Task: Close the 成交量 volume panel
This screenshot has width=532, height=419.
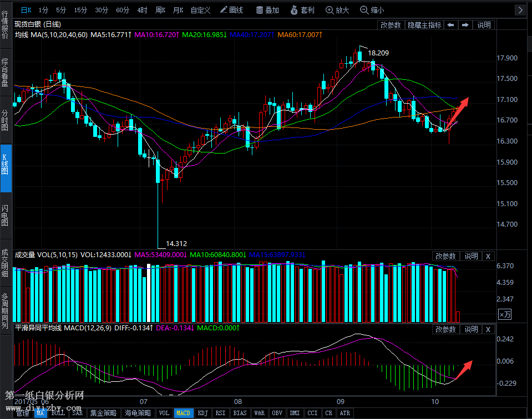Action: pos(488,256)
